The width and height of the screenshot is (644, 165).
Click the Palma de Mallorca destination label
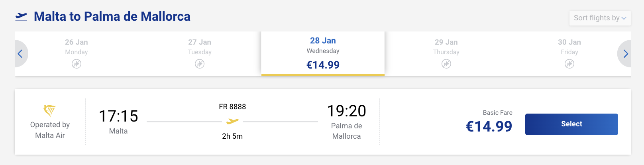346,131
